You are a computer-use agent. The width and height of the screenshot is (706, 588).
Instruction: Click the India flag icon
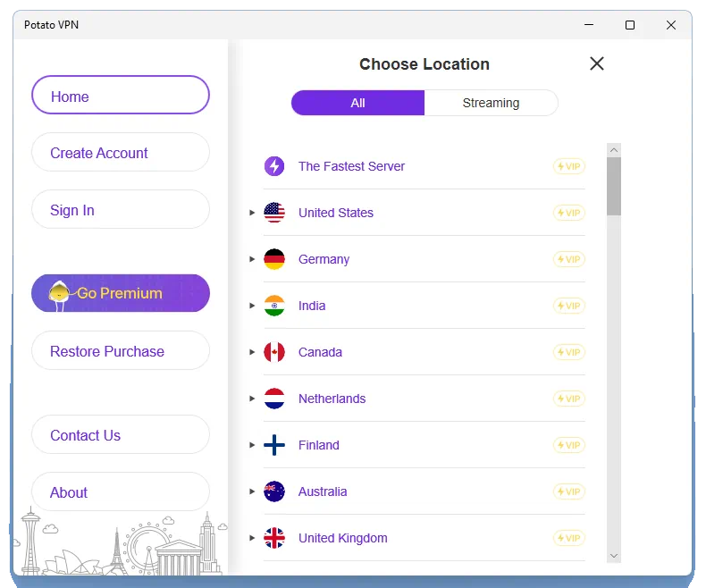click(274, 306)
